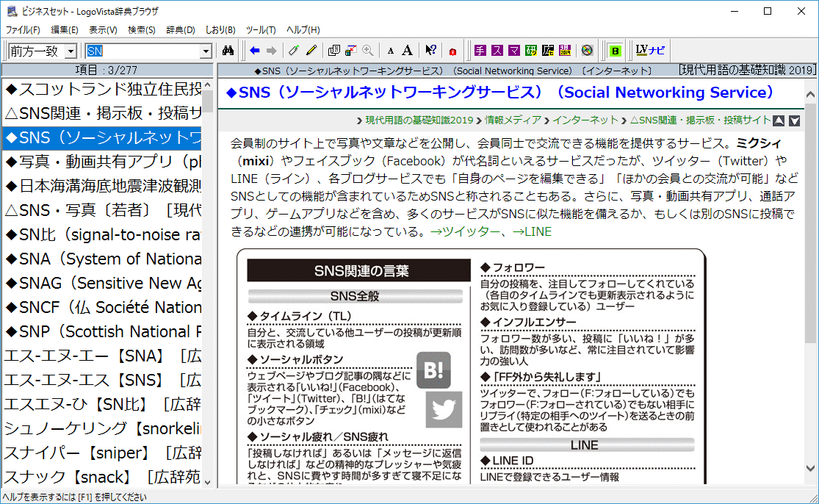Open LV Navi from the toolbar

[650, 51]
